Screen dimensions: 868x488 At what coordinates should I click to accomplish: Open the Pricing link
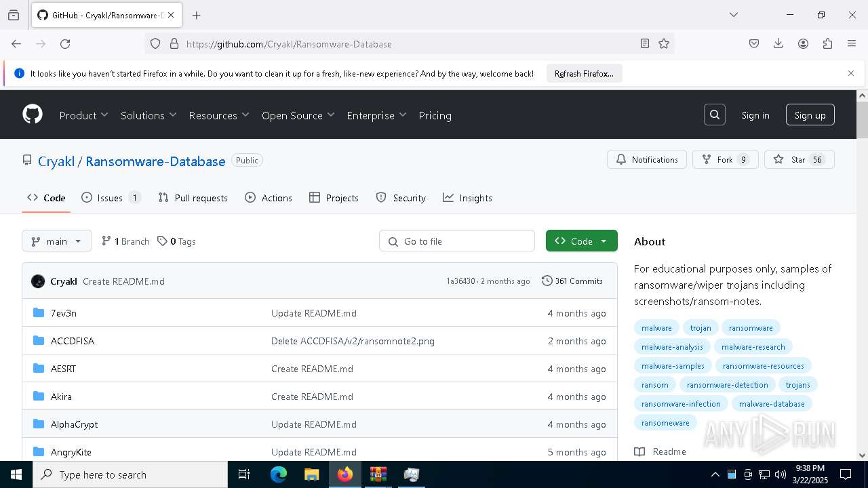435,115
